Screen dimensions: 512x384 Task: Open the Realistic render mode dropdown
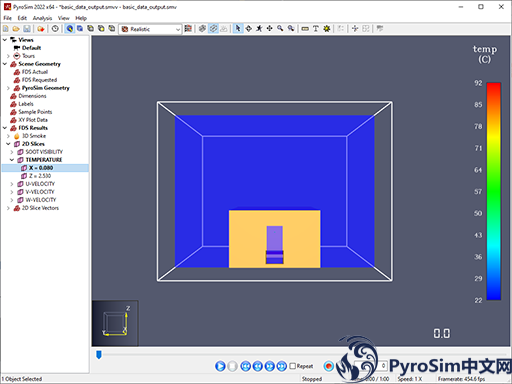tap(151, 29)
